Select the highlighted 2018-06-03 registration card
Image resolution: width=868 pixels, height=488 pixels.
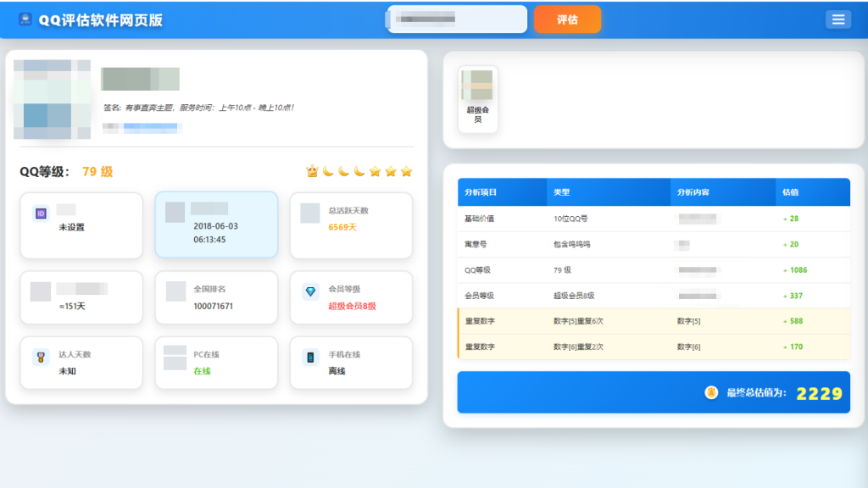216,225
